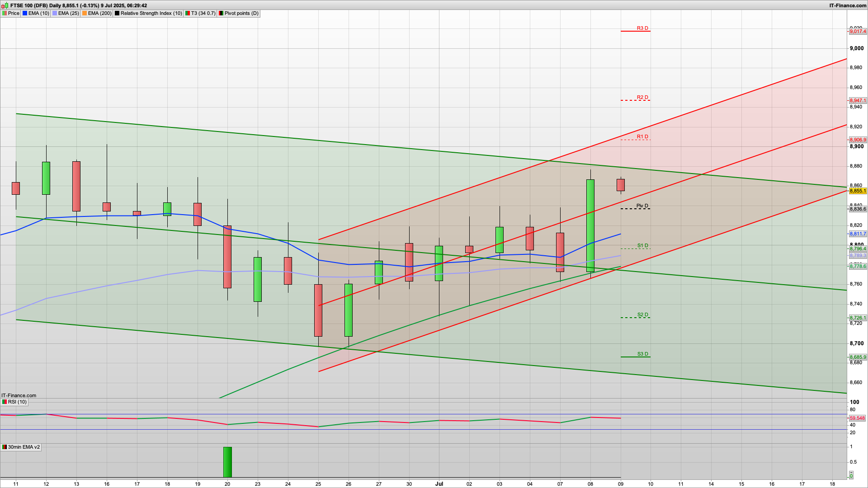Click the Piv D pivot level label
The image size is (868, 488).
point(642,206)
